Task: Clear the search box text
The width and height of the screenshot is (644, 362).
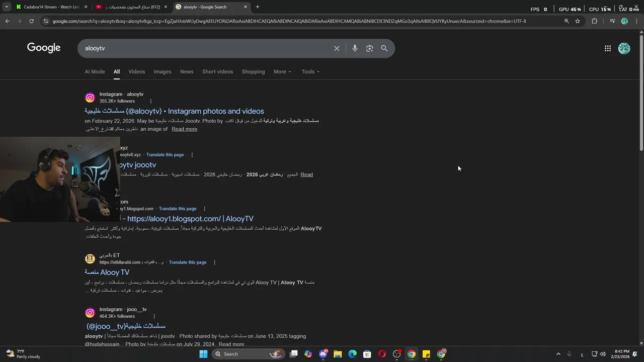Action: [337, 48]
